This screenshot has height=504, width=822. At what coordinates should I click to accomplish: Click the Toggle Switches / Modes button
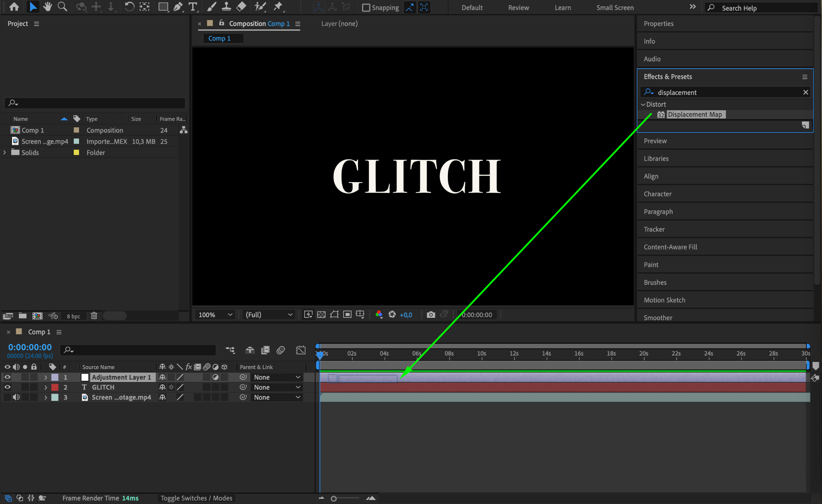pos(196,498)
